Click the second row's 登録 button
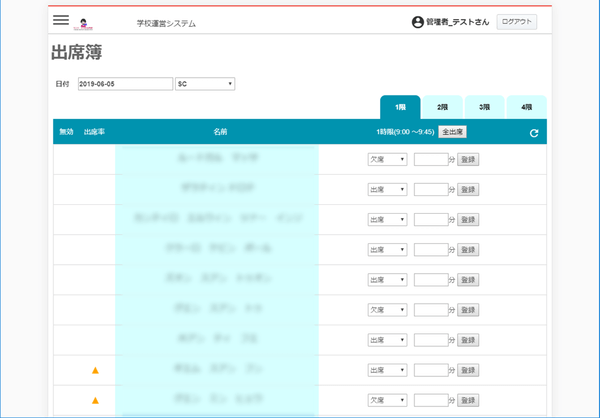Image resolution: width=600 pixels, height=418 pixels. (468, 189)
